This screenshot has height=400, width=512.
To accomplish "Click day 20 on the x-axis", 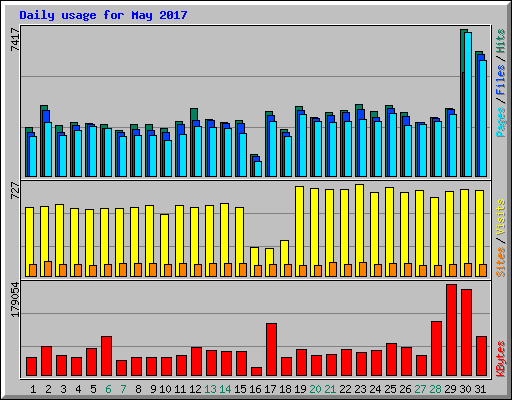I will click(315, 389).
